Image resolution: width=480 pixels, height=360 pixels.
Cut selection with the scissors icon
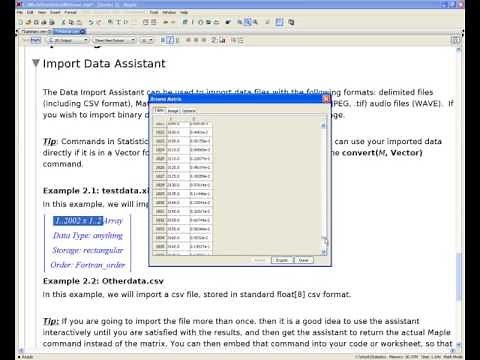(x=64, y=22)
